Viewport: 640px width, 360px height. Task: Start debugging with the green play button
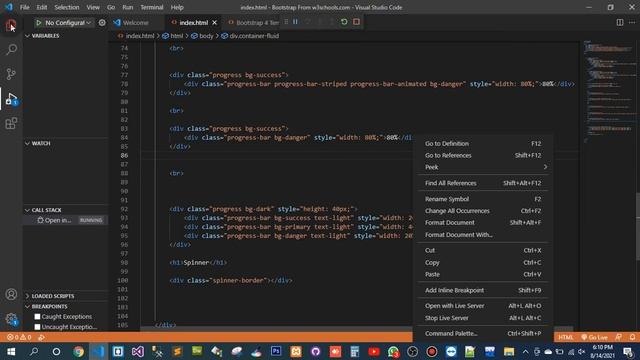point(38,23)
